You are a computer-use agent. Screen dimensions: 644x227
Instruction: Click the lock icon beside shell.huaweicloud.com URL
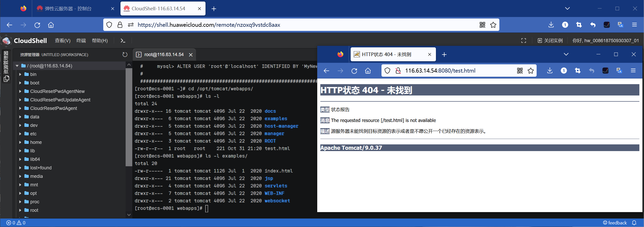[x=120, y=25]
